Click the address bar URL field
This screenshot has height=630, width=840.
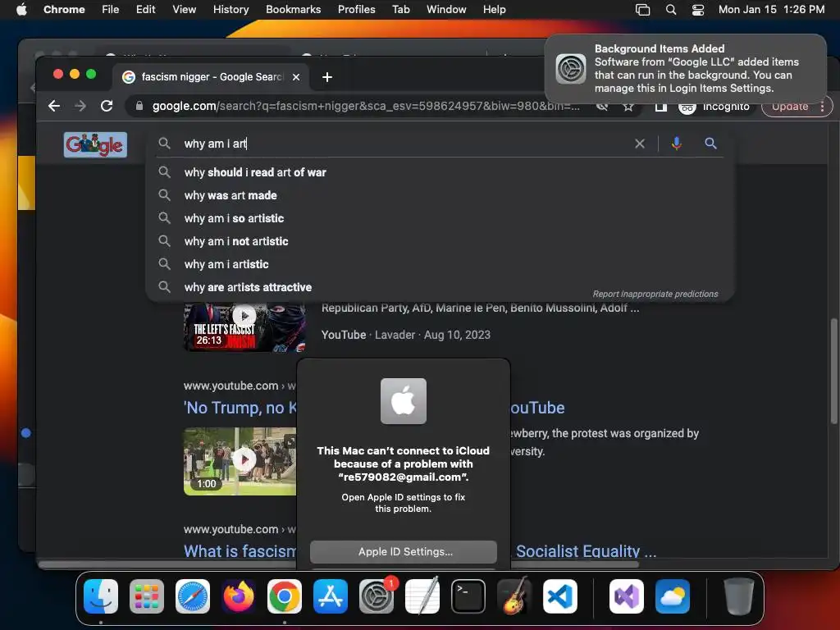coord(366,106)
